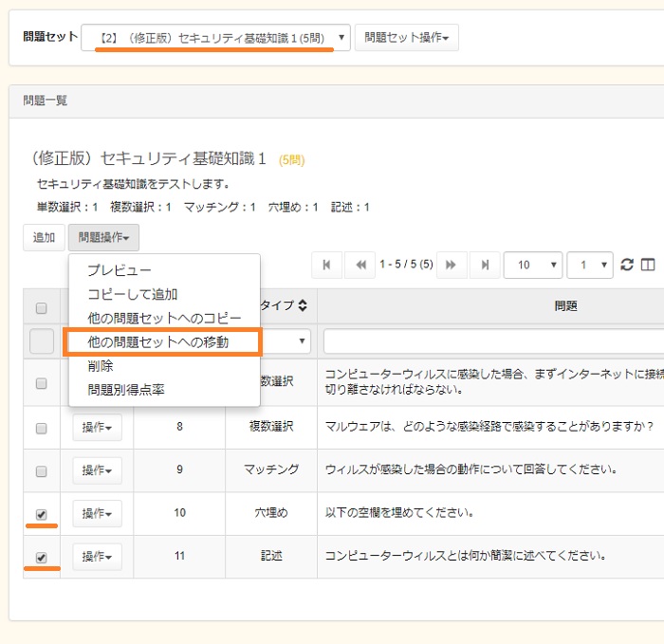Check the checkbox for the マッチング row
The width and height of the screenshot is (664, 644).
(x=41, y=470)
